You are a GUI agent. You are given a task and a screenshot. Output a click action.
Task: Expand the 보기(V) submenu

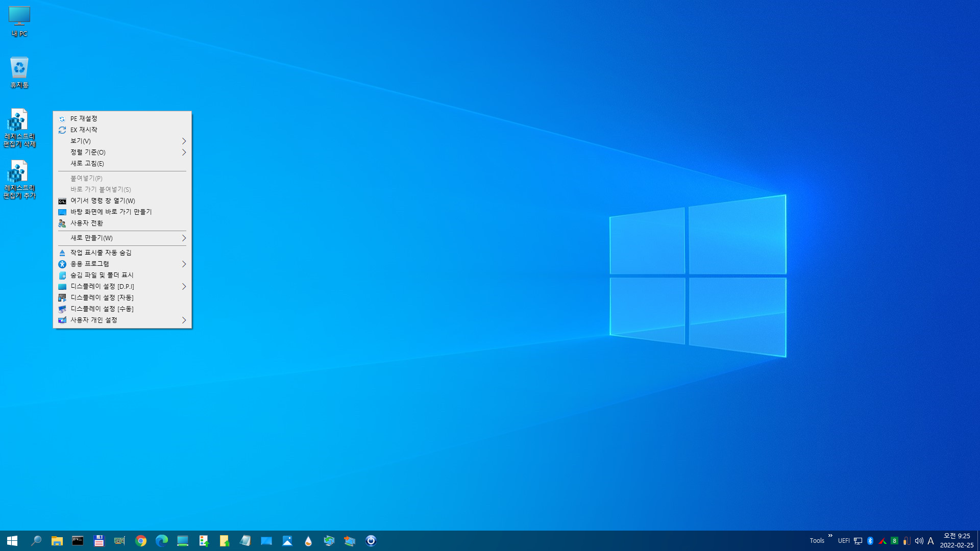[122, 141]
